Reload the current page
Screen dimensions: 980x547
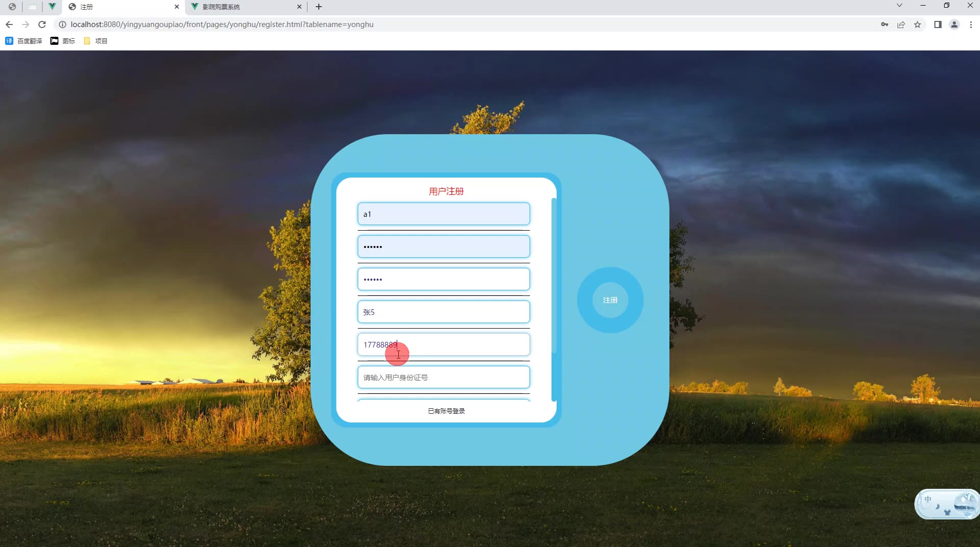(42, 24)
